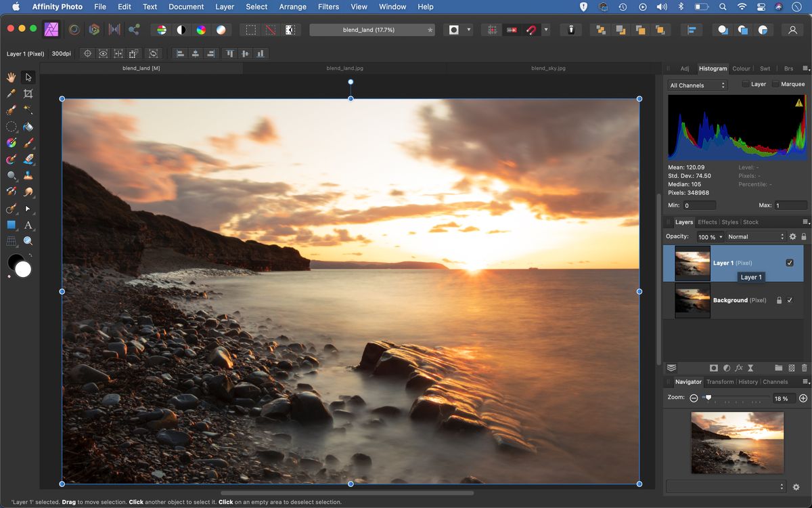Image resolution: width=812 pixels, height=508 pixels.
Task: Select the Move tool
Action: (x=28, y=77)
